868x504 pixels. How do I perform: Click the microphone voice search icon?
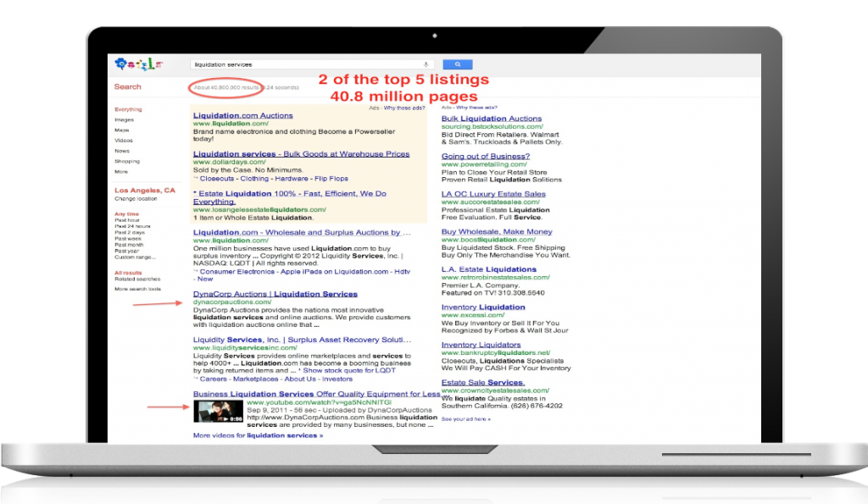pos(426,64)
